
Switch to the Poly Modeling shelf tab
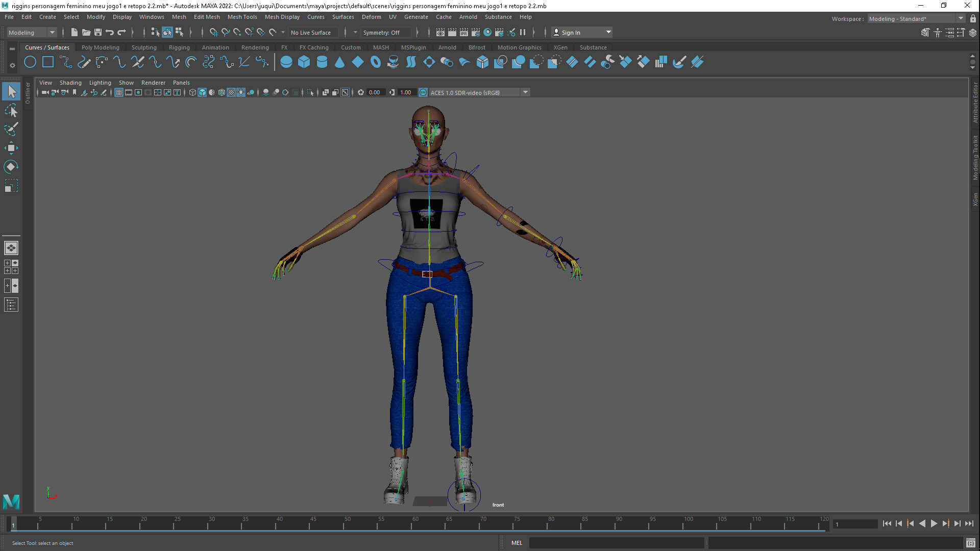click(x=100, y=47)
